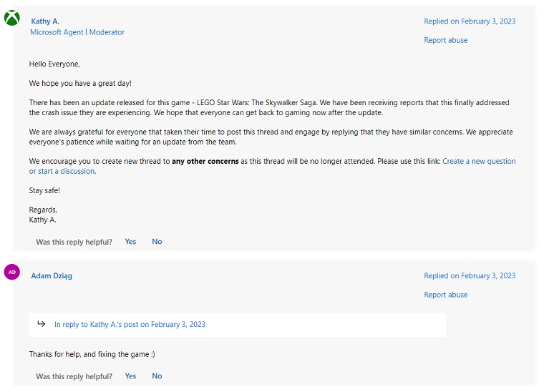
Task: Click the 'Stay safe!' line
Action: pyautogui.click(x=44, y=190)
